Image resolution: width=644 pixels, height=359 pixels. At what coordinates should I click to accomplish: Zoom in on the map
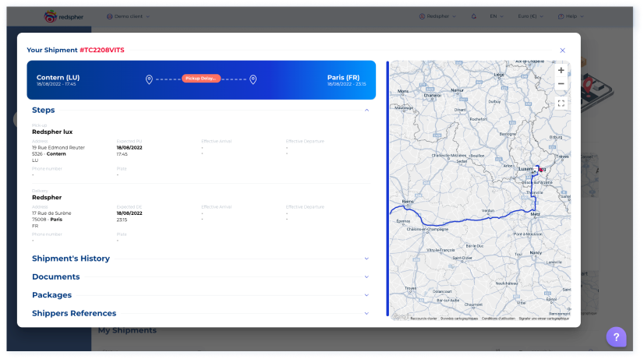click(x=561, y=71)
